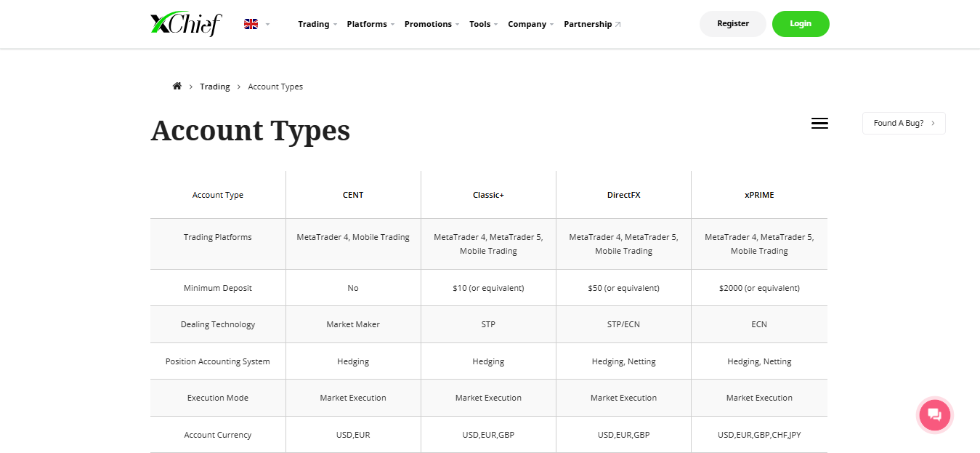Click the Execution Mode row label

click(x=218, y=398)
